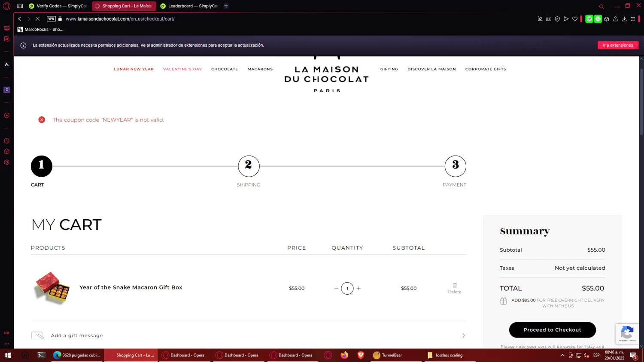Click the first green extension icon
This screenshot has width=644, height=362.
pyautogui.click(x=589, y=19)
